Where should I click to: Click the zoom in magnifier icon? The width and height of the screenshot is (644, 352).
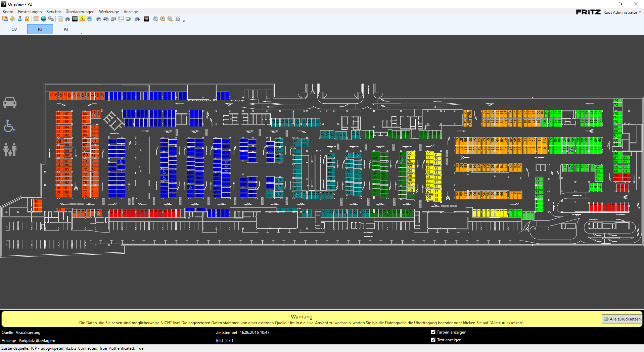[163, 19]
